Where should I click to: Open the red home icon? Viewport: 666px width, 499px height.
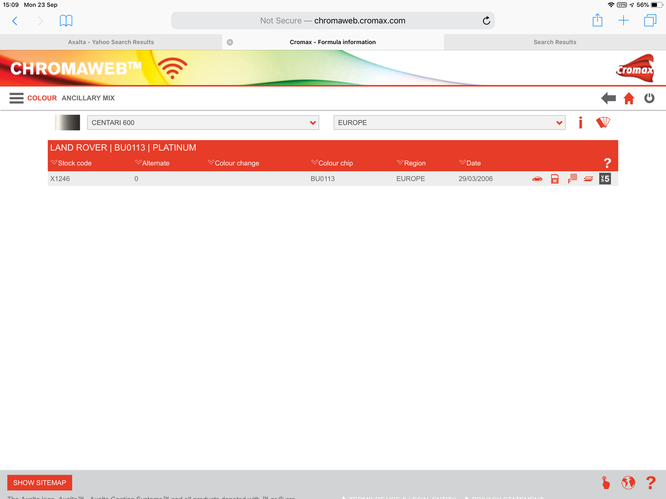[x=629, y=99]
